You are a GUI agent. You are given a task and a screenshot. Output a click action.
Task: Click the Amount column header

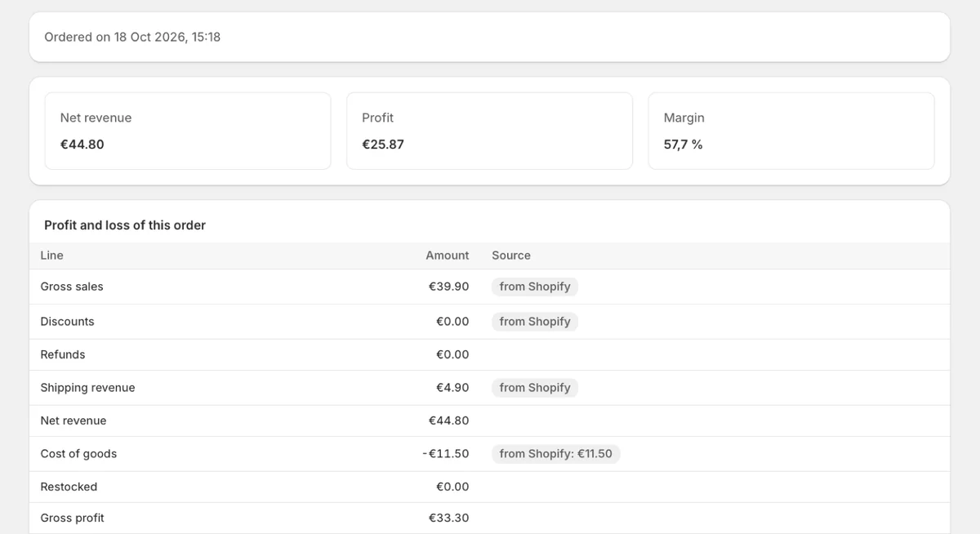pyautogui.click(x=448, y=256)
